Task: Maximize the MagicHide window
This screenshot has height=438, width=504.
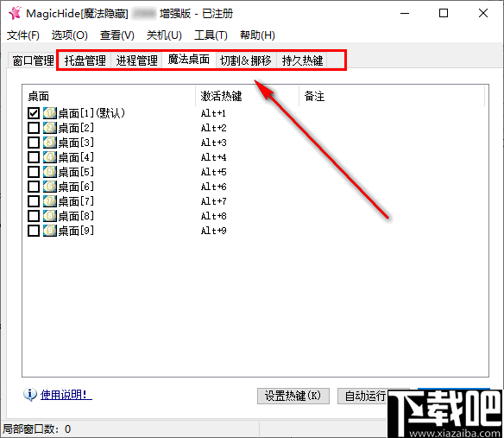Action: pos(444,13)
